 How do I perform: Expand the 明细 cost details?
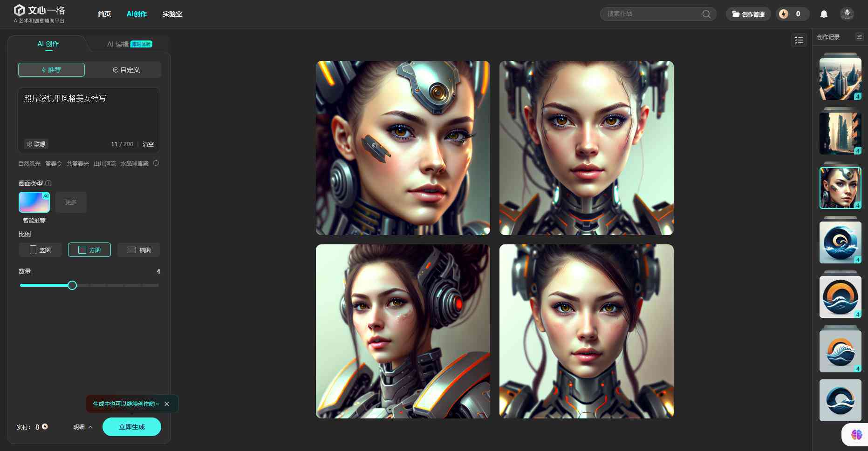83,427
